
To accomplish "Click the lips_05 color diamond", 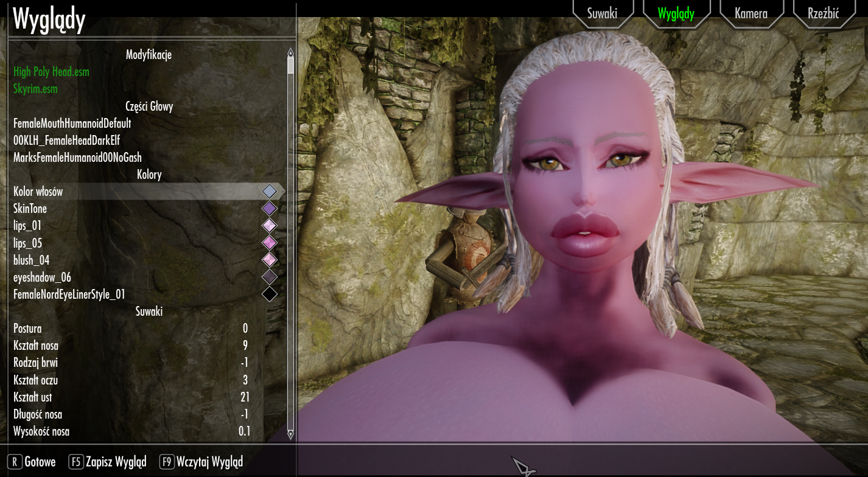I will click(269, 243).
